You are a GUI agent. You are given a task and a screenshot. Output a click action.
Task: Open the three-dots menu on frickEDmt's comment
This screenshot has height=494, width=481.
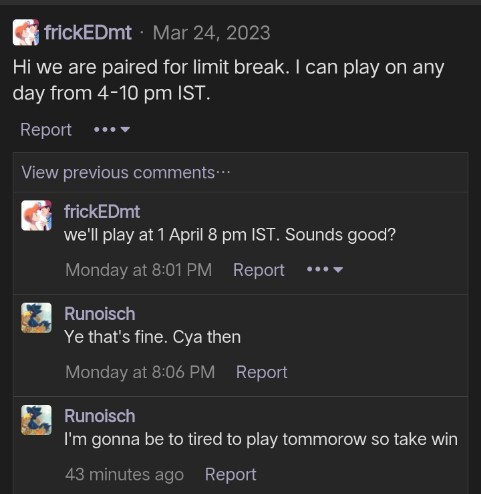point(325,269)
